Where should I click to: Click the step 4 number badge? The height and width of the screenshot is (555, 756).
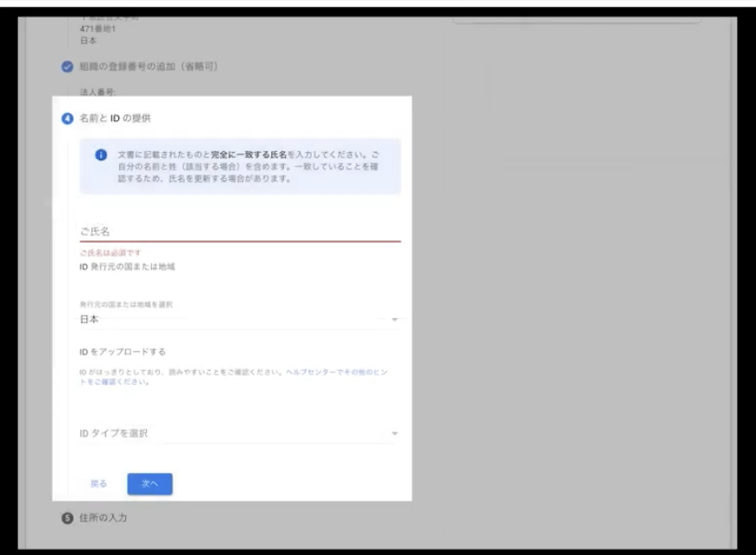click(x=68, y=118)
